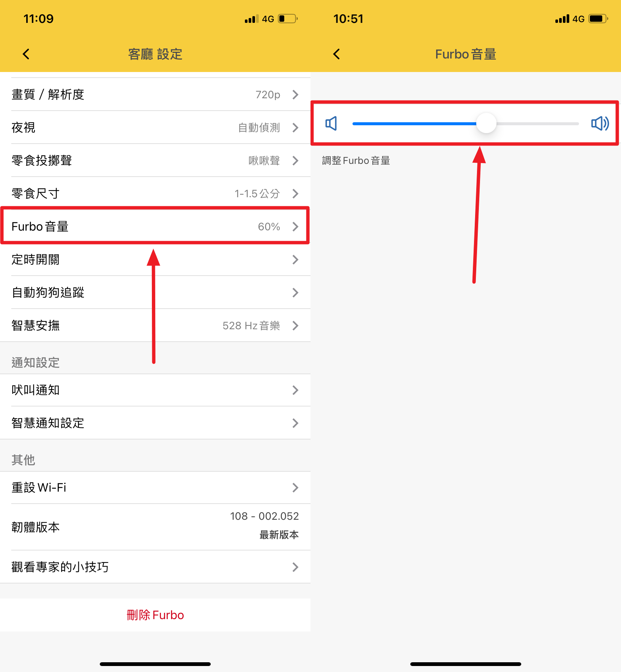Screen dimensions: 621x672
Task: Tap battery icon in left status bar
Action: coord(288,19)
